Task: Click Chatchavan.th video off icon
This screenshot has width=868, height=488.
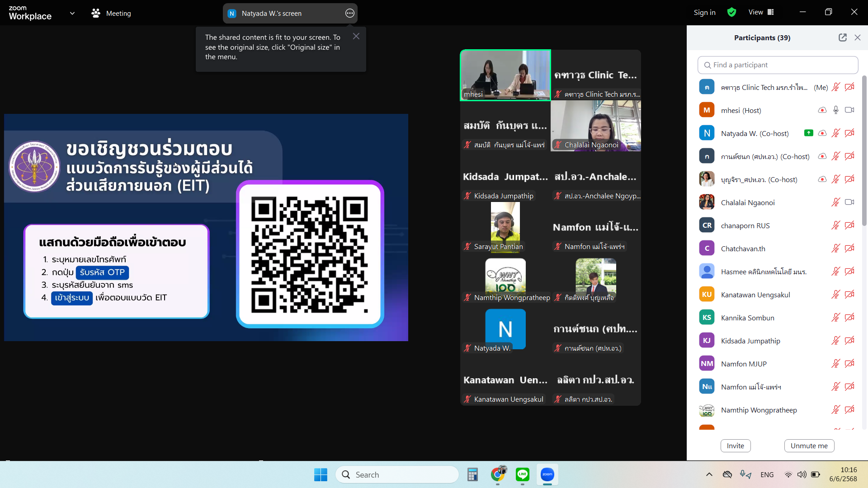Action: coord(849,248)
